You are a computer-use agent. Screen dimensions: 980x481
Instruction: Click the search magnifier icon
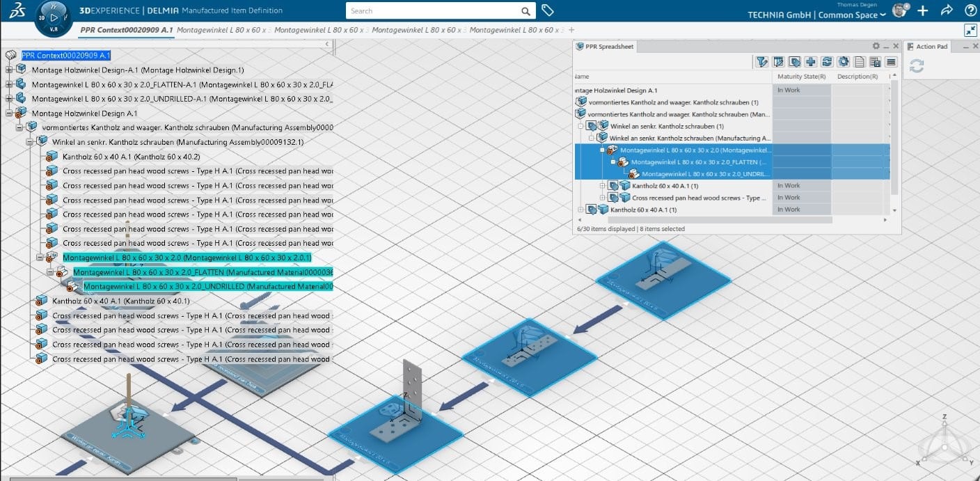[525, 11]
